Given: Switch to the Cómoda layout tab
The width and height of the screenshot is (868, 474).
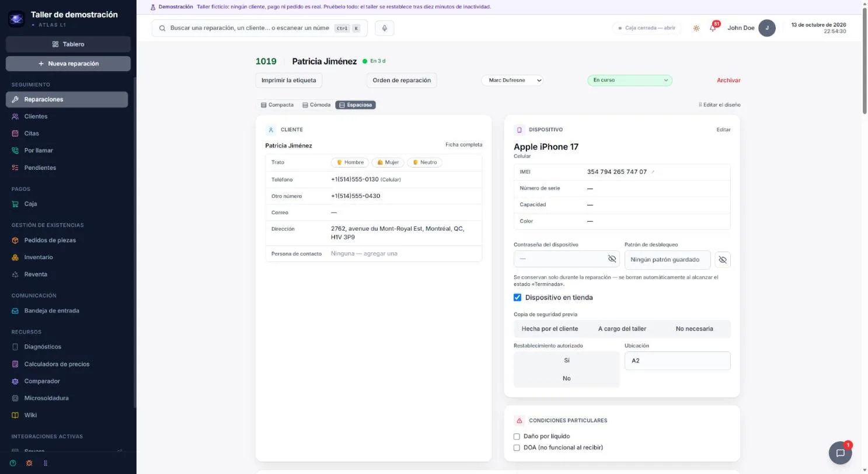Looking at the screenshot, I should [316, 105].
